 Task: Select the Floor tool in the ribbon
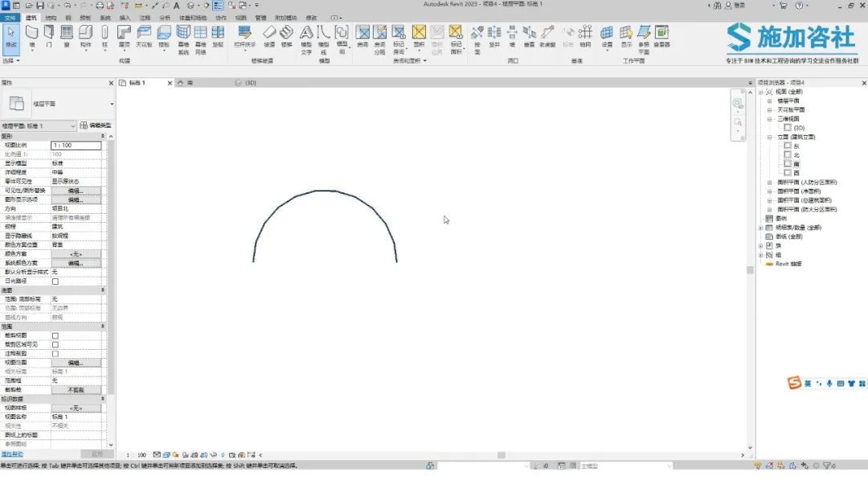tap(165, 36)
